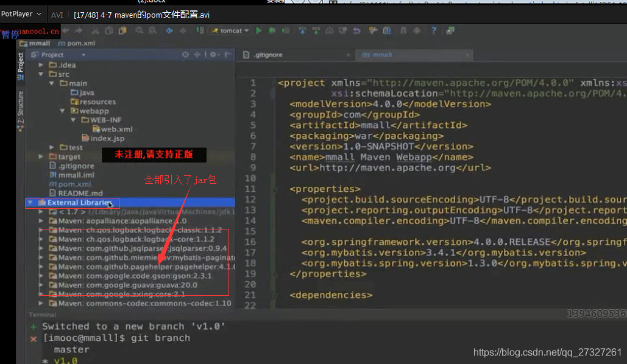
Task: Open the tomcat run configuration dropdown
Action: 230,31
